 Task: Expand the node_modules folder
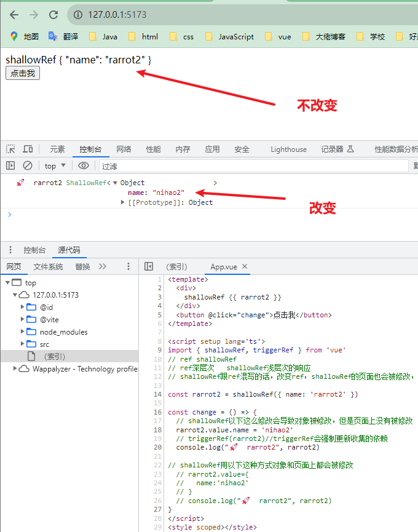pos(22,331)
